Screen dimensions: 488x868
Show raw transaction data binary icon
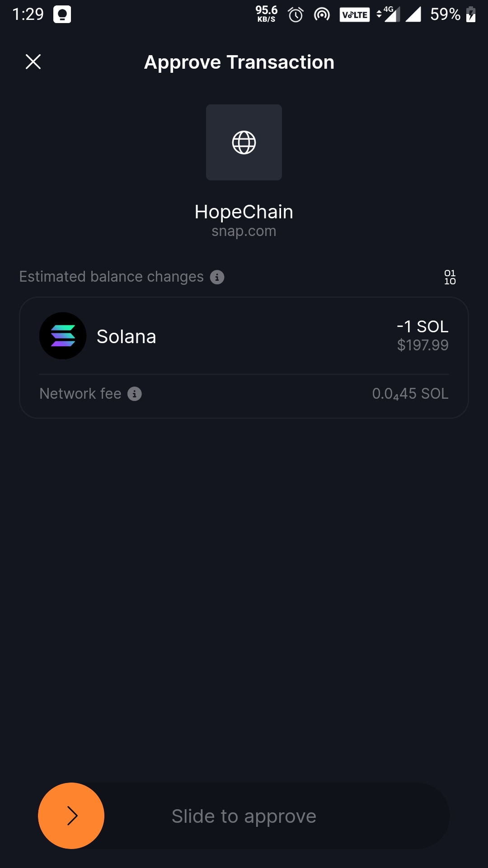click(x=450, y=277)
